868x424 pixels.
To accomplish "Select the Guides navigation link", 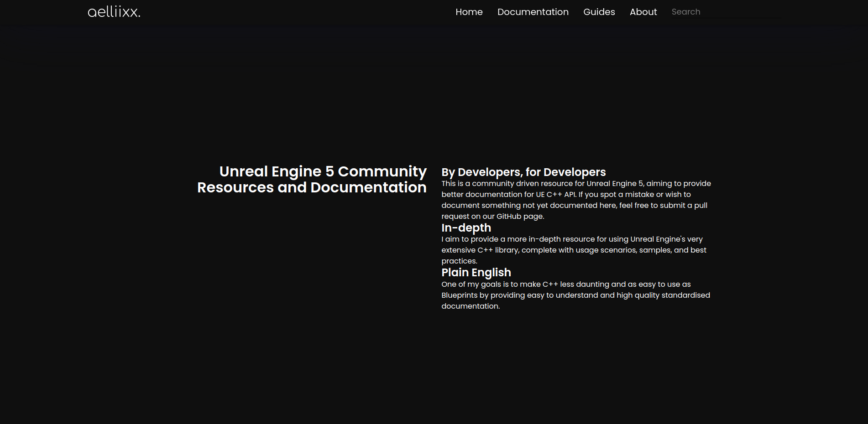I will coord(599,12).
